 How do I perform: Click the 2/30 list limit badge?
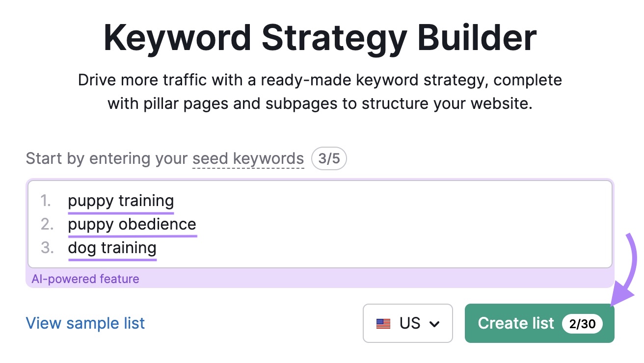(x=582, y=324)
